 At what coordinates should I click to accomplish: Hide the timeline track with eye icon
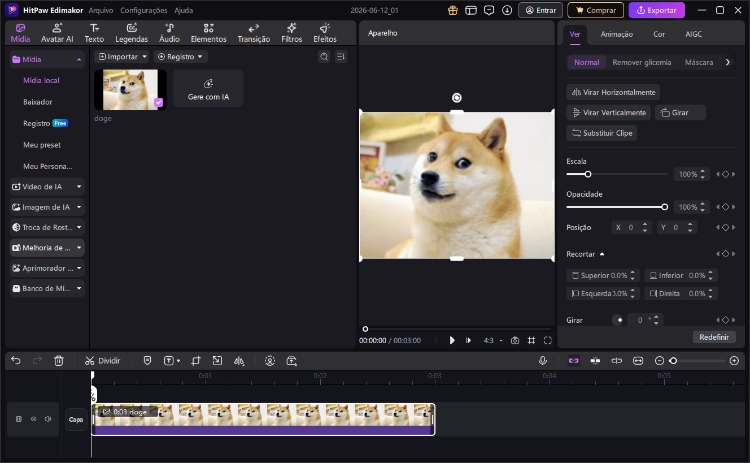coord(33,419)
